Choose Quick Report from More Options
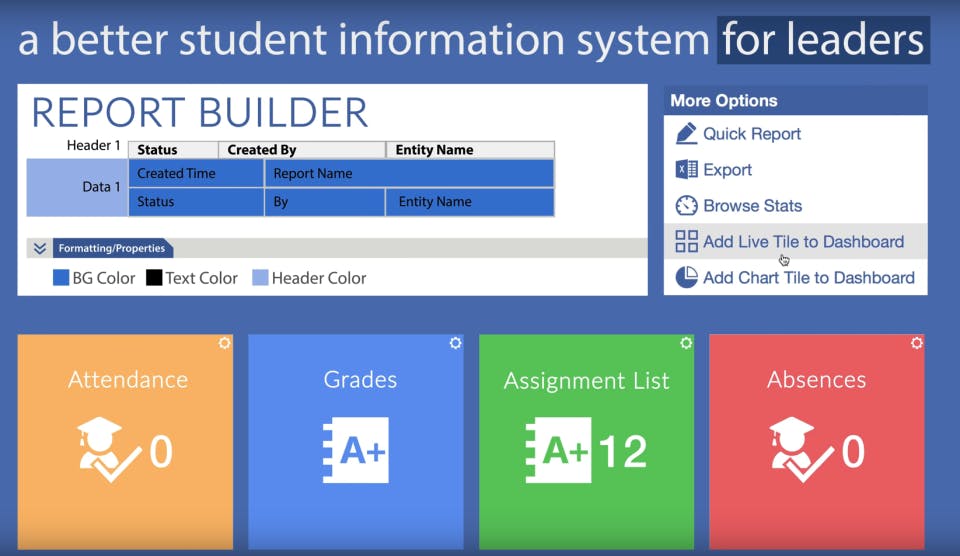This screenshot has width=960, height=556. coord(795,133)
